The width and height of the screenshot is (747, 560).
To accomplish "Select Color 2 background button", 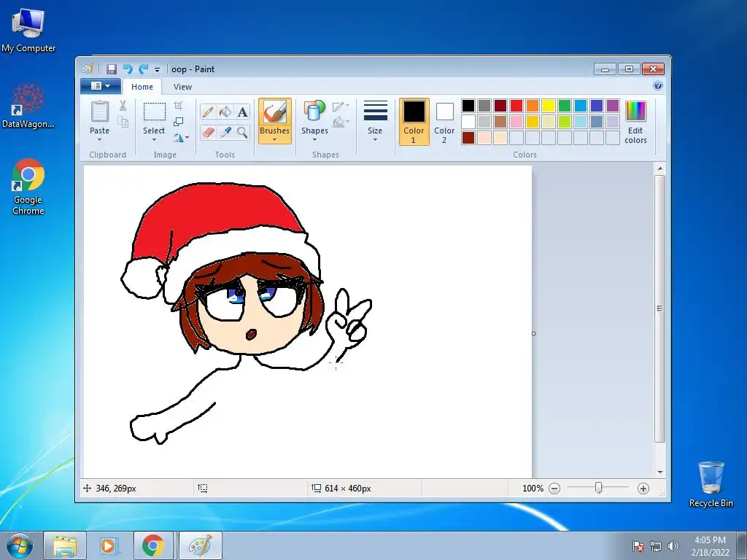I will tap(444, 122).
